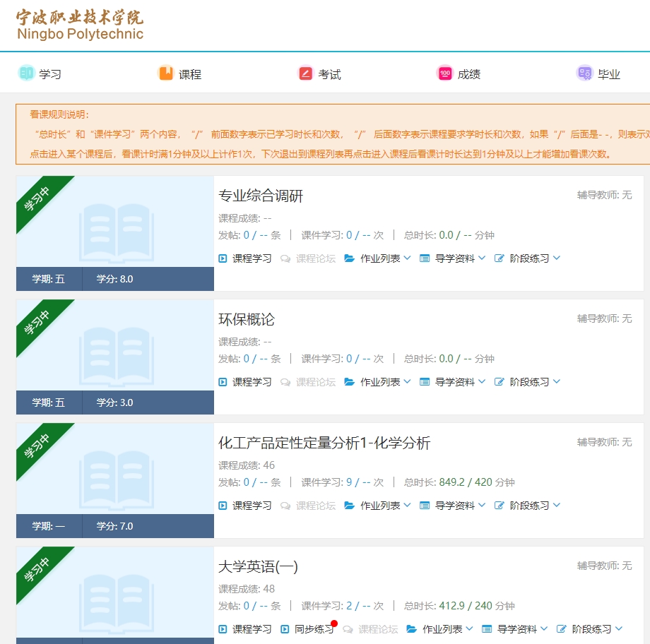Open 同步练习 link for 大学英语(一)
650x644 pixels.
pyautogui.click(x=314, y=629)
